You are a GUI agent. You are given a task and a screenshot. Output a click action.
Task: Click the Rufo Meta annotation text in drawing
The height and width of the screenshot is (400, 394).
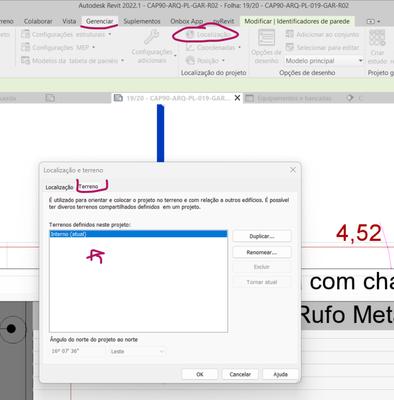[347, 315]
